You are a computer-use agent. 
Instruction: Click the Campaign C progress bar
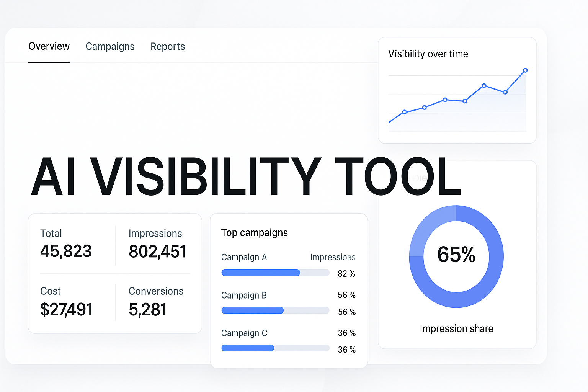pos(275,348)
